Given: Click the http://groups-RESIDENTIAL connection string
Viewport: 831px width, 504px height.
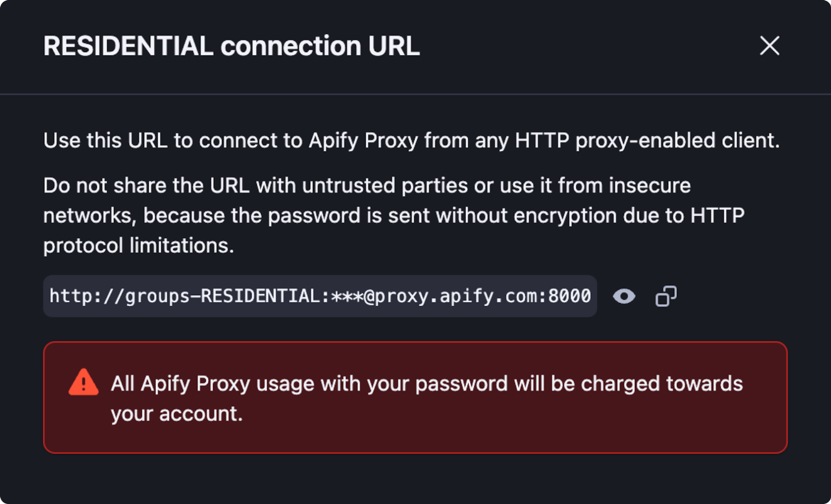Looking at the screenshot, I should coord(187,296).
